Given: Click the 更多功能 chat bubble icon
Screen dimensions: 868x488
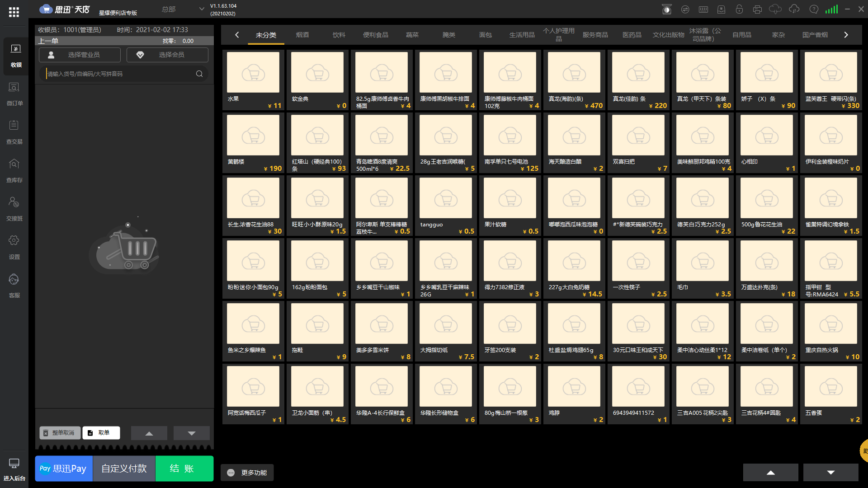Looking at the screenshot, I should coord(231,473).
